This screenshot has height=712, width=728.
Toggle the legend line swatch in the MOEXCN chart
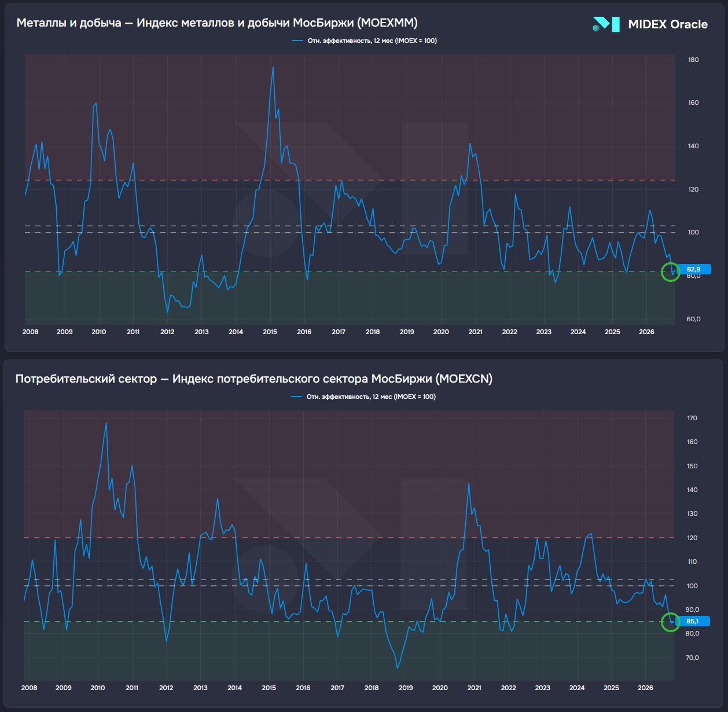[296, 397]
